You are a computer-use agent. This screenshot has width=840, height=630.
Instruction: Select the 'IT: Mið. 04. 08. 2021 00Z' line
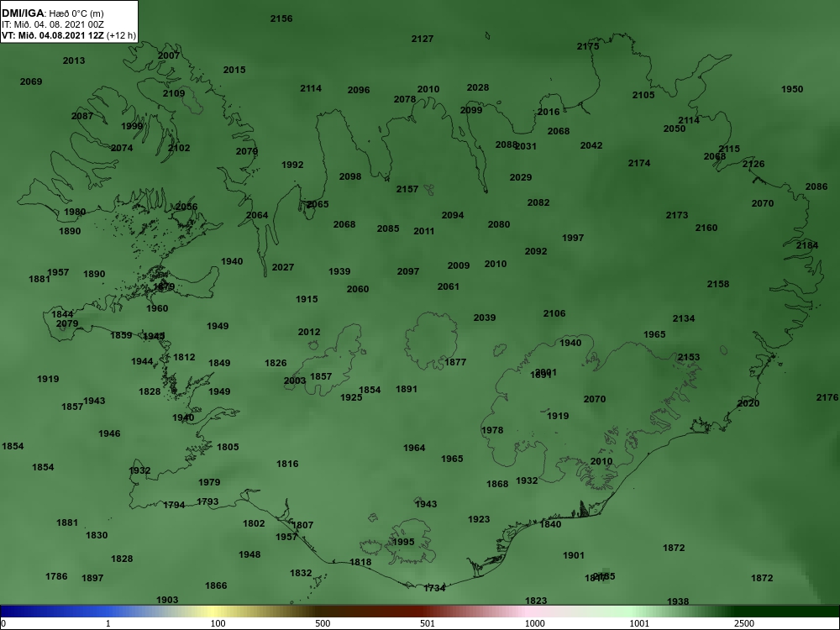52,24
